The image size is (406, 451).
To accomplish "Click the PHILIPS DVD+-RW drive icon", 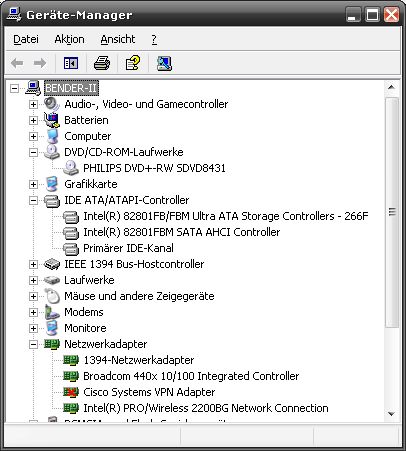I will (x=71, y=168).
